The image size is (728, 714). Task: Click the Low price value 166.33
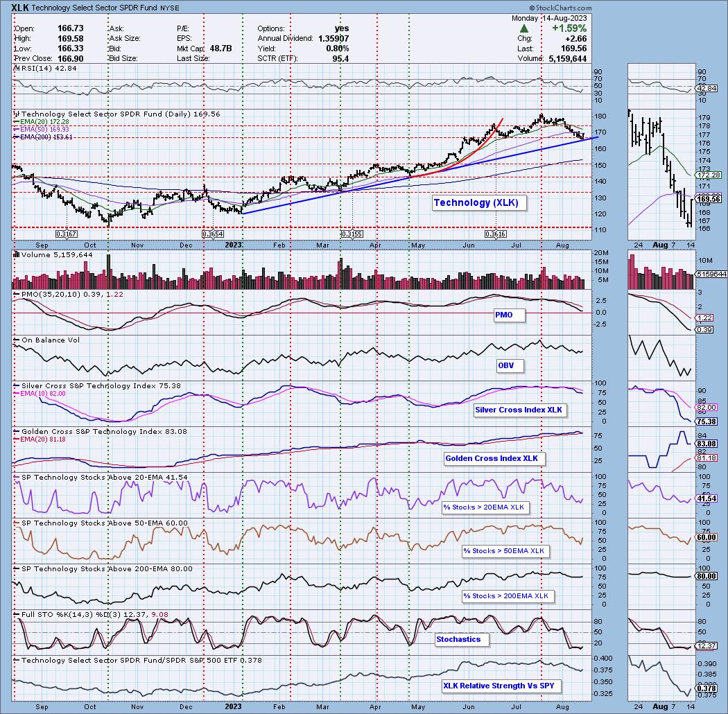pos(70,49)
